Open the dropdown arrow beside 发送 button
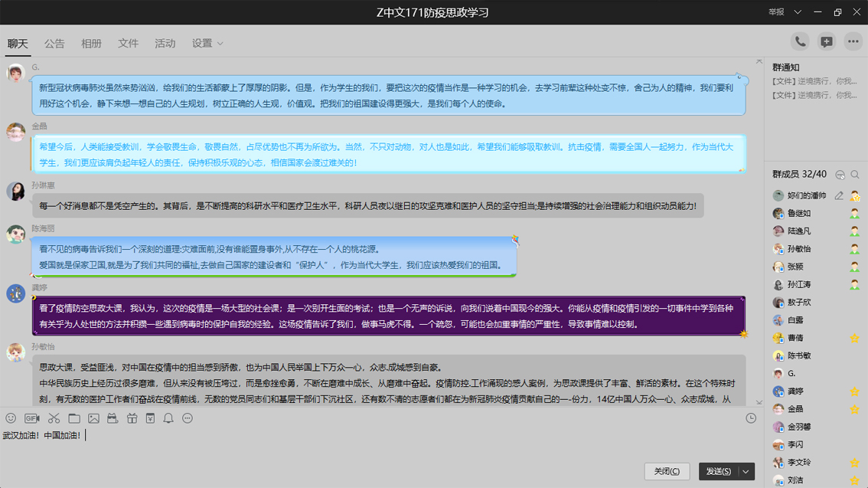The width and height of the screenshot is (868, 488). 746,472
